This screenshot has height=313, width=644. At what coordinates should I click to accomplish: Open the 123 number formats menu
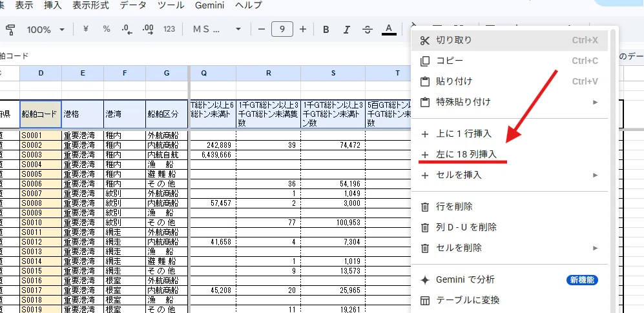[169, 29]
